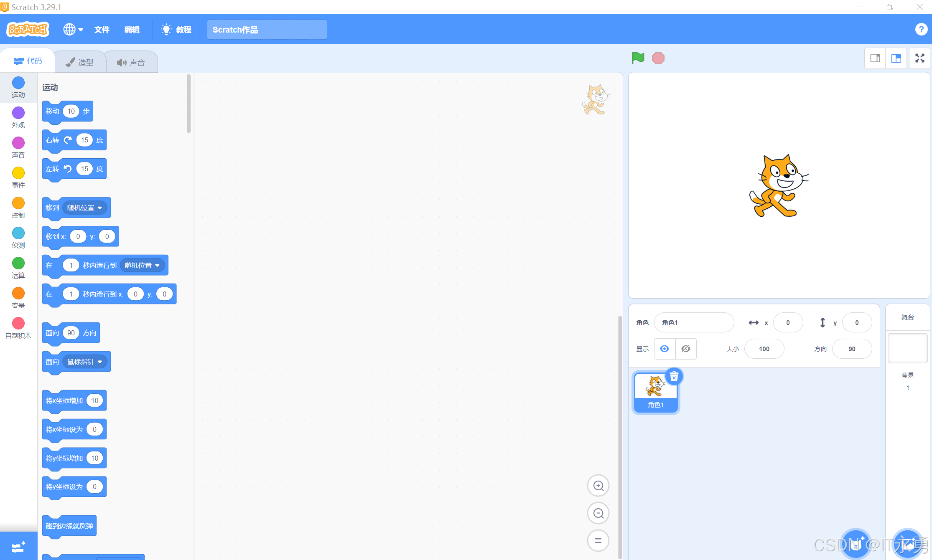
Task: Open the choose a backdrop button
Action: (x=907, y=544)
